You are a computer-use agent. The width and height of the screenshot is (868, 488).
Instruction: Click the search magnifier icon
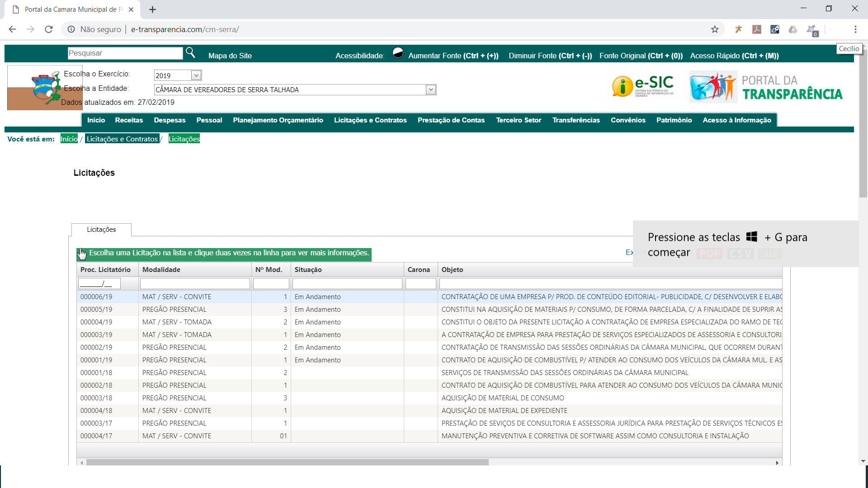[190, 53]
